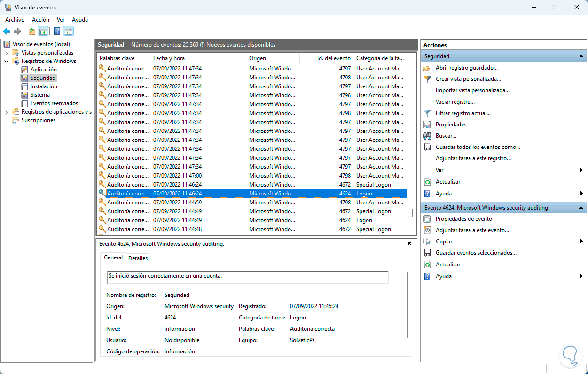Image resolution: width=588 pixels, height=374 pixels.
Task: Click the tree pane horizontal scrollbar
Action: point(40,358)
